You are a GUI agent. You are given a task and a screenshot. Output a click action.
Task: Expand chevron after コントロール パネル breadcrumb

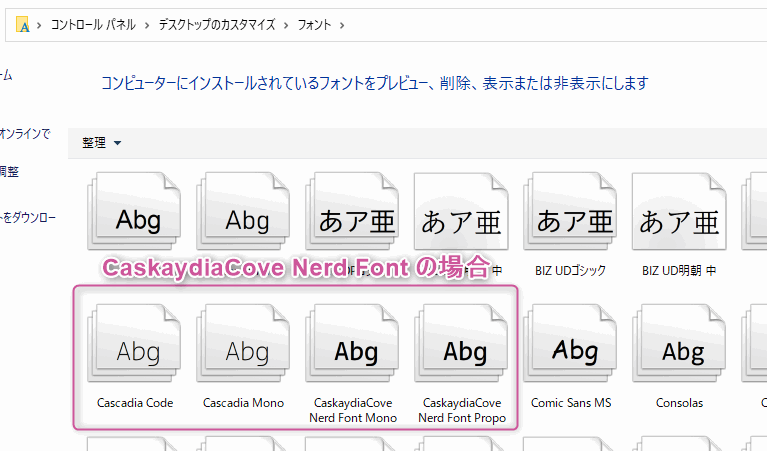coord(147,25)
